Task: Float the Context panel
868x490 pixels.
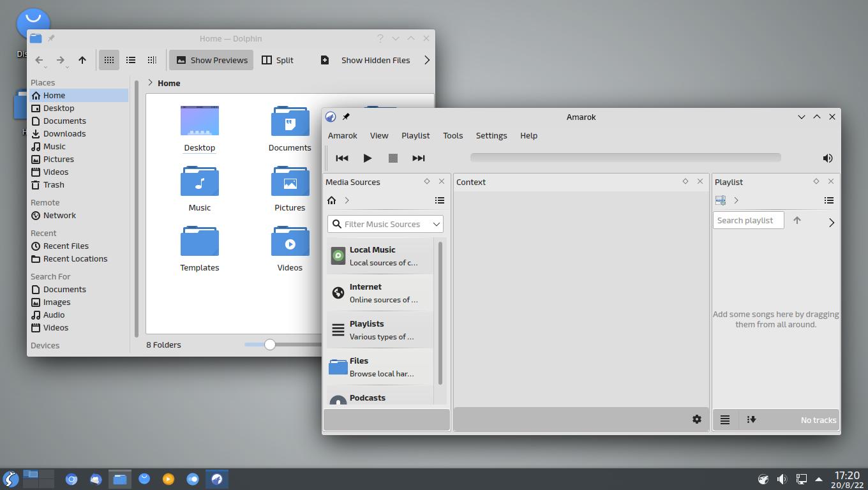Action: pos(685,182)
